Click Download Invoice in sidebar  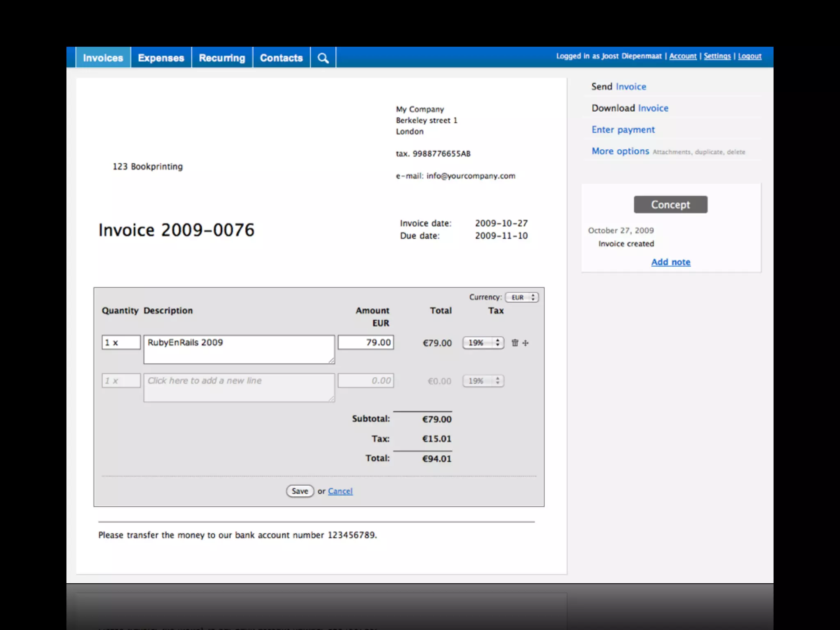(x=630, y=108)
